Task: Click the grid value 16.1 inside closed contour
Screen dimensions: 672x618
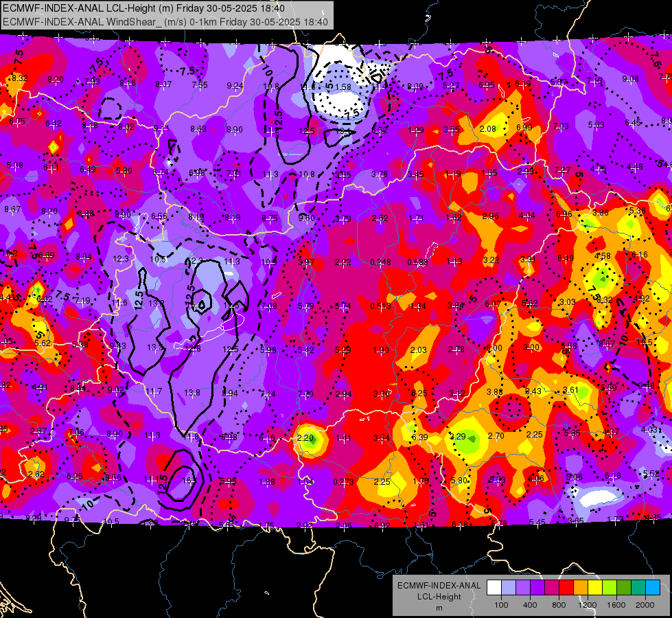Action: pos(189,481)
